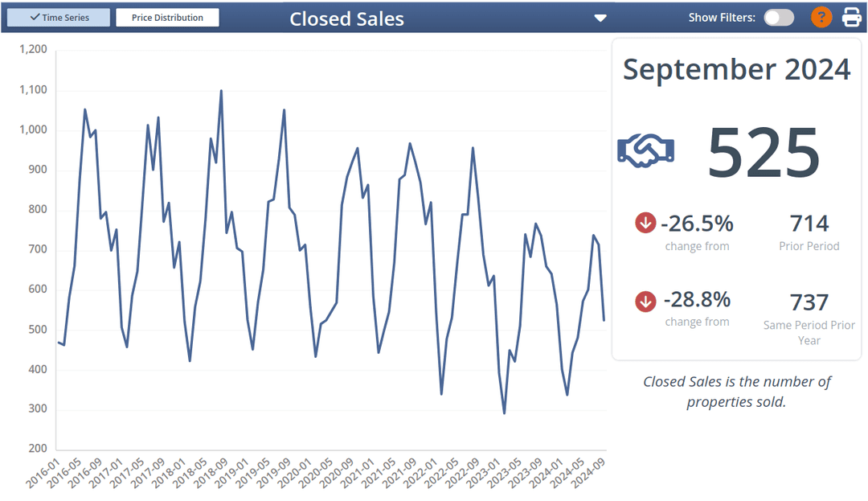Click the Closed Sales definition text
Screen dimensions: 868x501
pyautogui.click(x=737, y=392)
